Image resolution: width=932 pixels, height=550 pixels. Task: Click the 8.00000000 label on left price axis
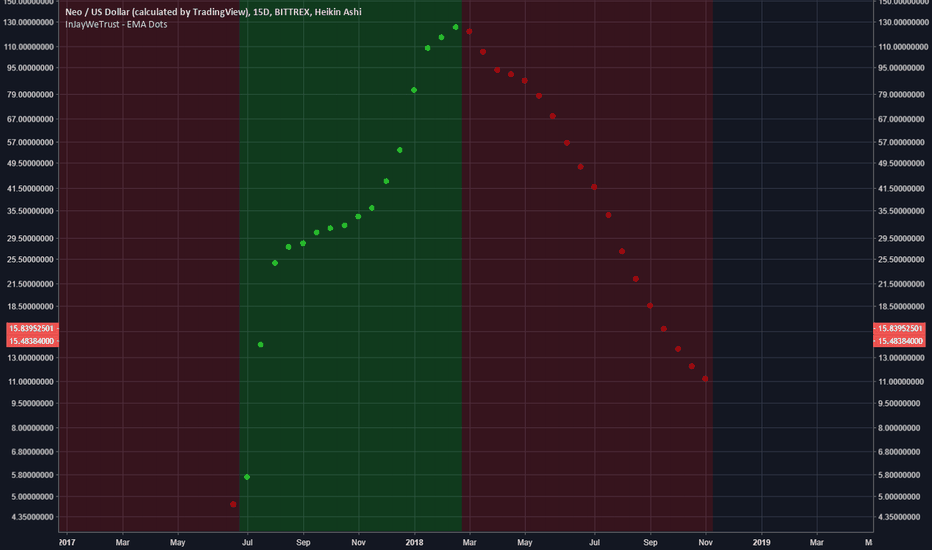(x=33, y=428)
